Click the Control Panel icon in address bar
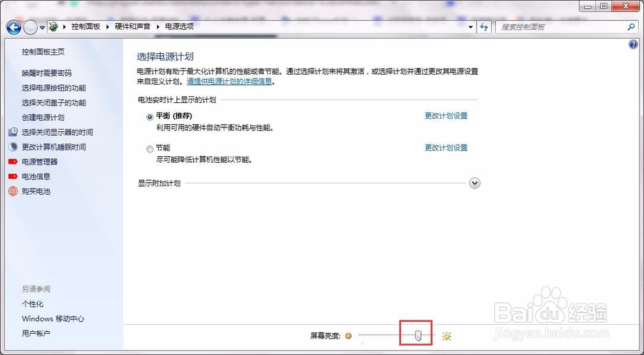The width and height of the screenshot is (644, 355). point(53,26)
